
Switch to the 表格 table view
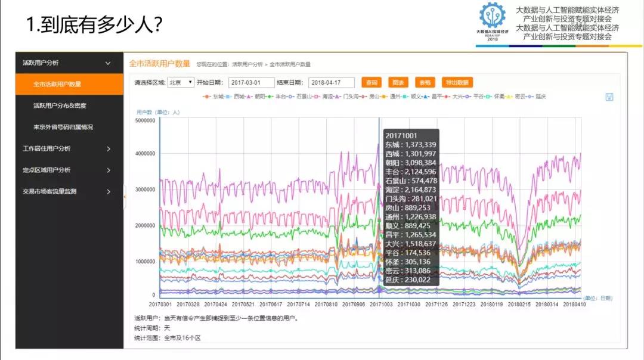(425, 82)
